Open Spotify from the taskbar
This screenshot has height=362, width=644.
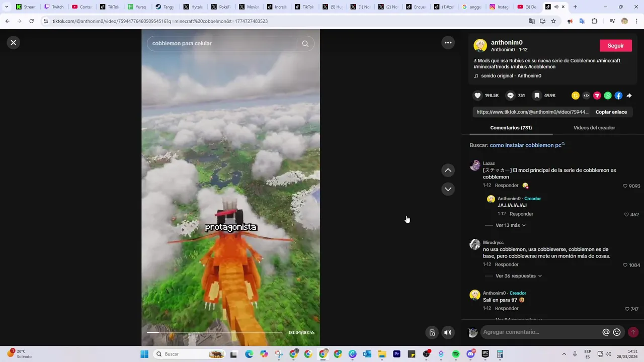(x=456, y=354)
